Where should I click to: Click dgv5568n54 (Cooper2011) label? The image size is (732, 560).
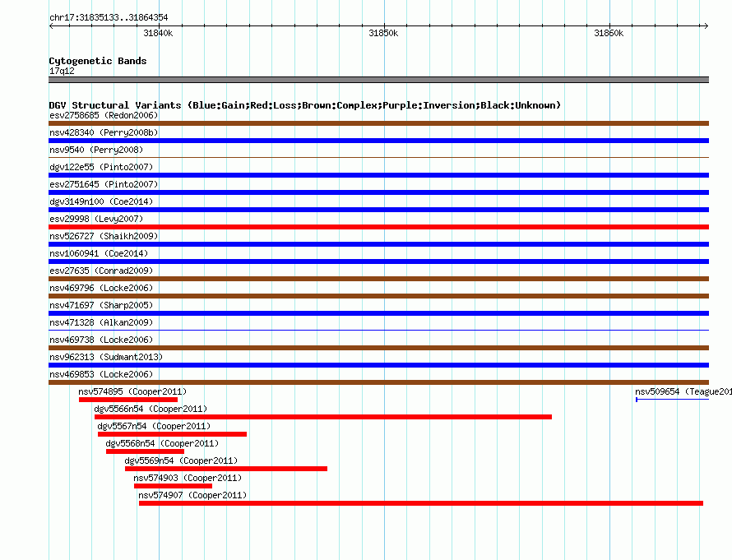162,443
